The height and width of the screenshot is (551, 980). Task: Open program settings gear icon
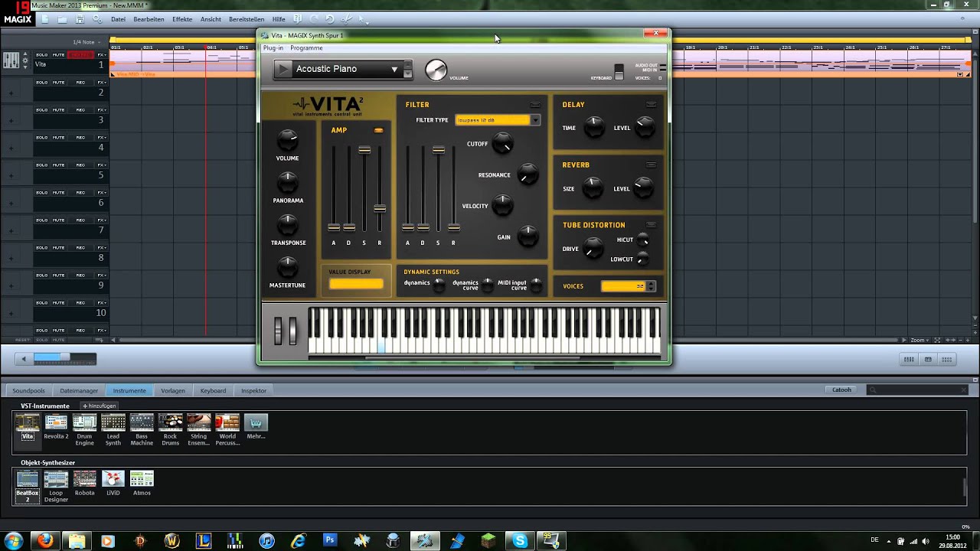tap(97, 19)
